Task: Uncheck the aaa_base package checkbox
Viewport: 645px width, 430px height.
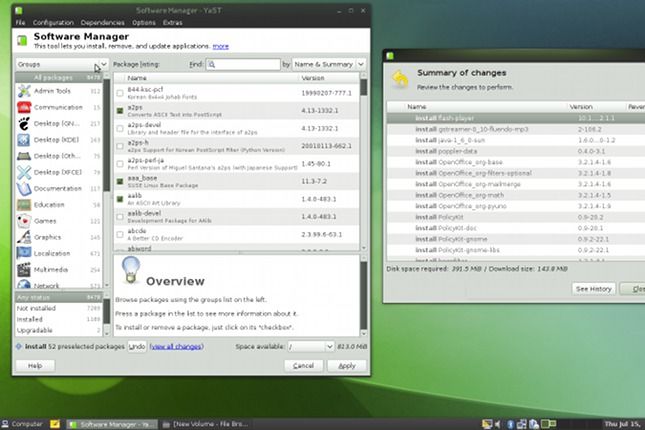Action: 120,181
